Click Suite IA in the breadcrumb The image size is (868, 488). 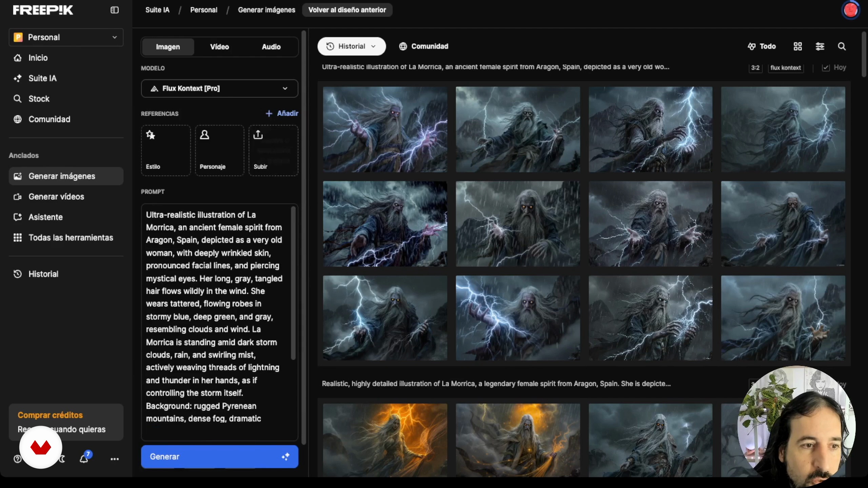[157, 10]
